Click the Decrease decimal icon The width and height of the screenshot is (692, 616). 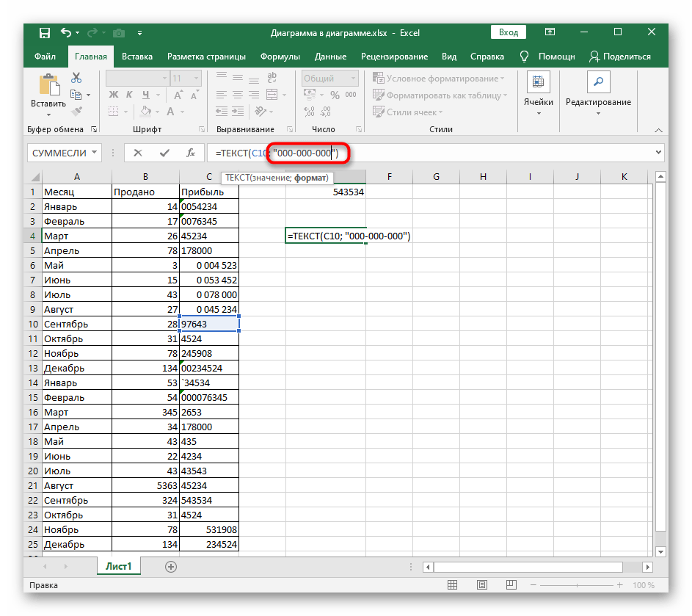click(x=325, y=112)
